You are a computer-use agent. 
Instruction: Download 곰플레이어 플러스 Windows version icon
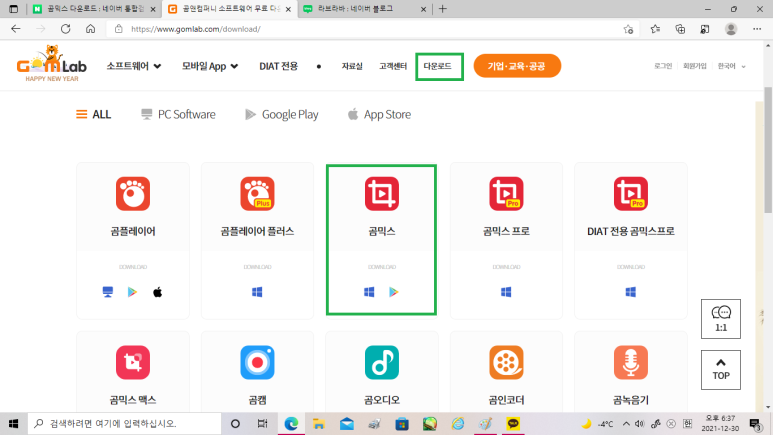(x=257, y=292)
